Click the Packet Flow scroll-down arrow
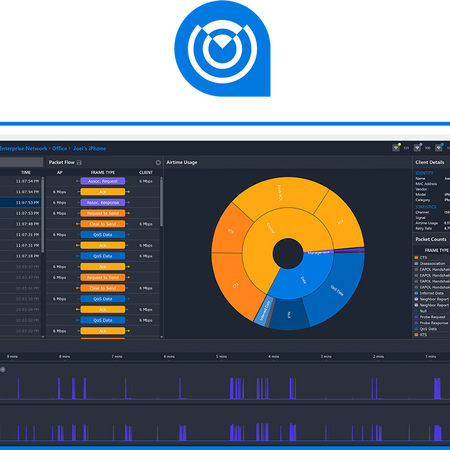 point(161,337)
